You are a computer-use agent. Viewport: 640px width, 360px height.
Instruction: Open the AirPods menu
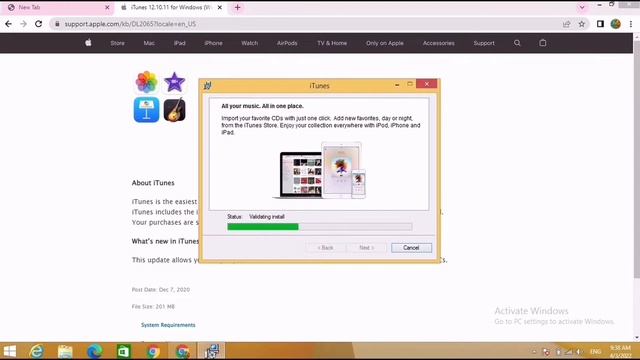pos(287,43)
